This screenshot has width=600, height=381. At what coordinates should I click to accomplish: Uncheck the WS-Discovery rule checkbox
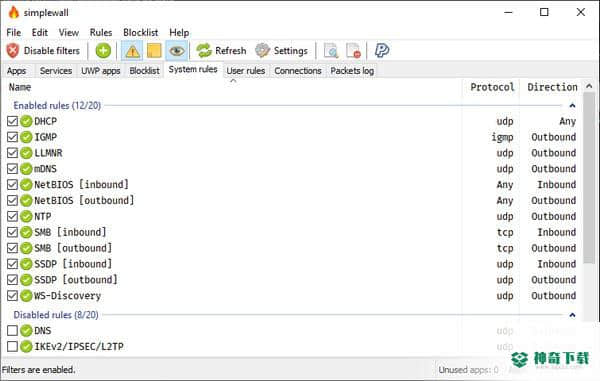click(x=12, y=296)
